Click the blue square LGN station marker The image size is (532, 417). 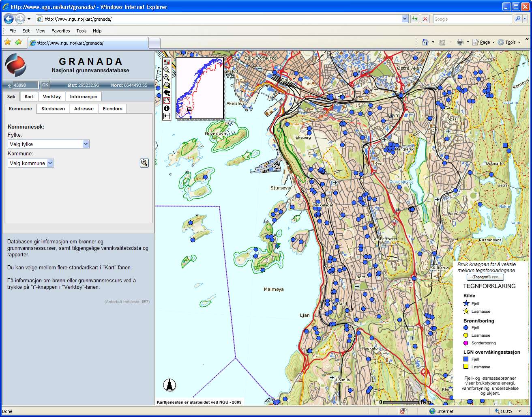pos(505,145)
